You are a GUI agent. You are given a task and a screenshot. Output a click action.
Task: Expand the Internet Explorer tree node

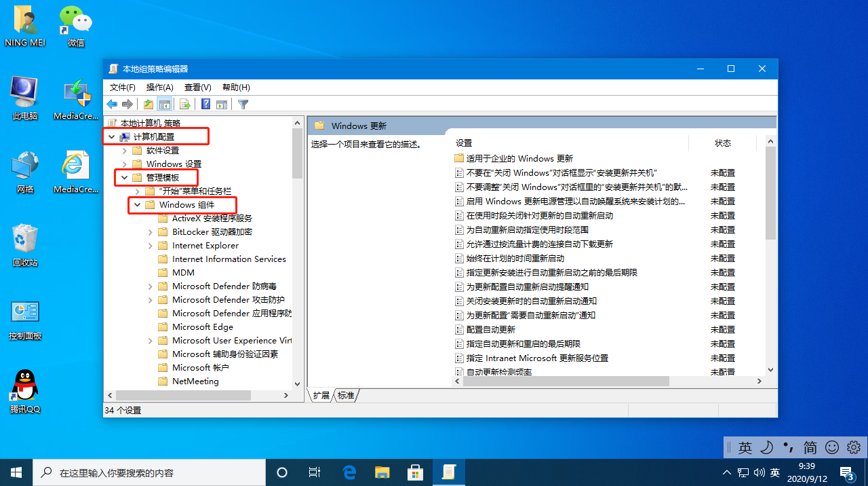coord(150,245)
